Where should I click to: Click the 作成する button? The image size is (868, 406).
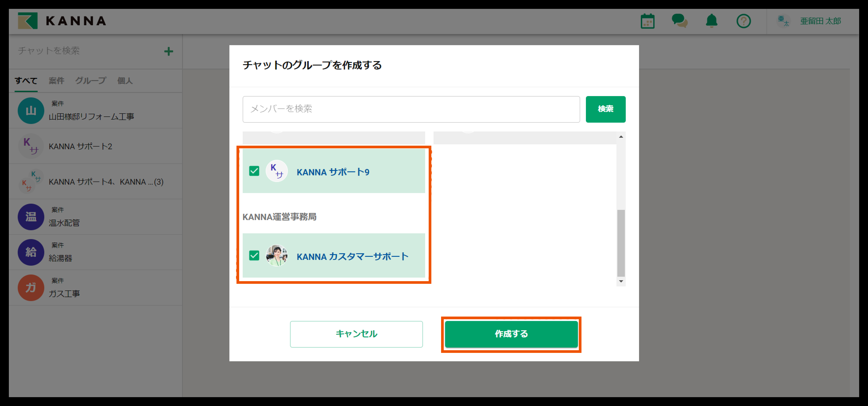coord(511,334)
